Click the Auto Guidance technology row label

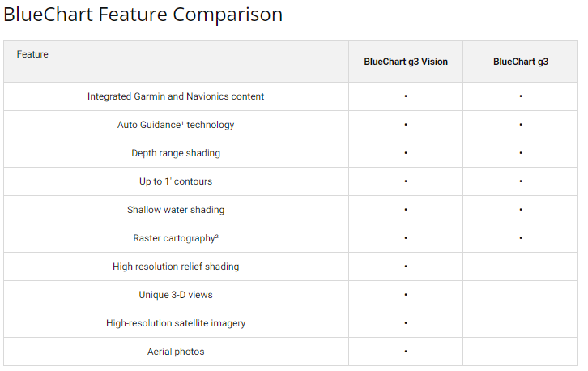coord(176,125)
